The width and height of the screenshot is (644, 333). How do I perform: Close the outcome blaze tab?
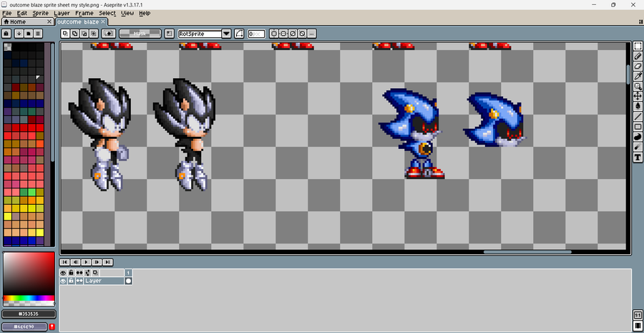click(x=103, y=21)
